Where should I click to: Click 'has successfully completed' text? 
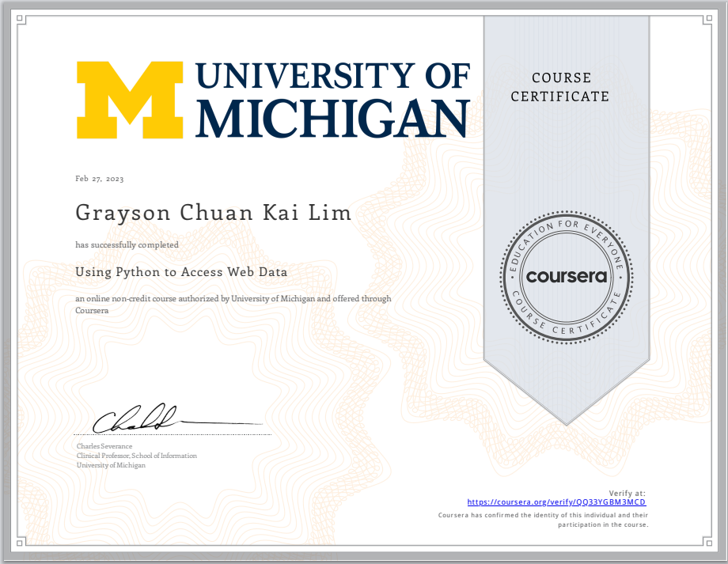point(127,244)
